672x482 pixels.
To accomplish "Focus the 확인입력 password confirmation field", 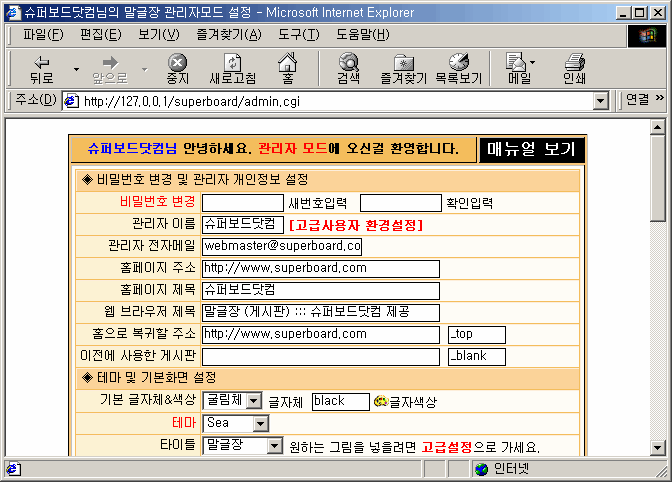I will click(x=401, y=203).
